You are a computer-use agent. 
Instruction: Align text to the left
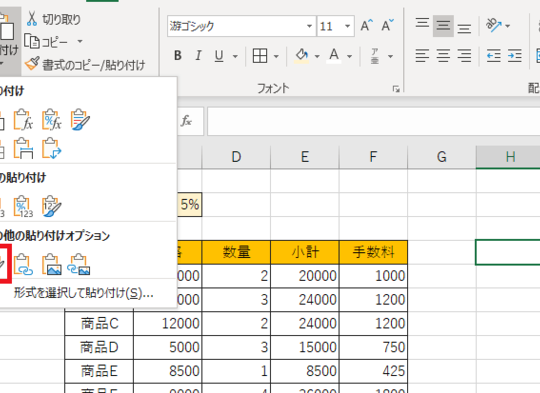(422, 55)
